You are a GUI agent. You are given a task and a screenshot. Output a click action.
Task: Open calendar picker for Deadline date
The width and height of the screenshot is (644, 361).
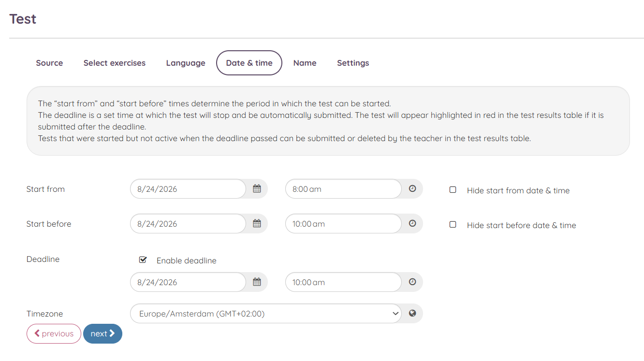coord(257,282)
